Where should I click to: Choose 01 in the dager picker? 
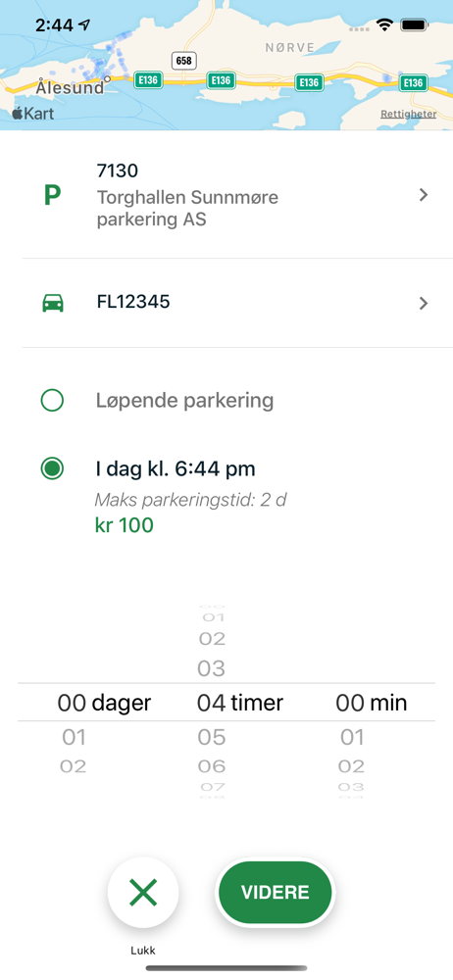pos(74,738)
